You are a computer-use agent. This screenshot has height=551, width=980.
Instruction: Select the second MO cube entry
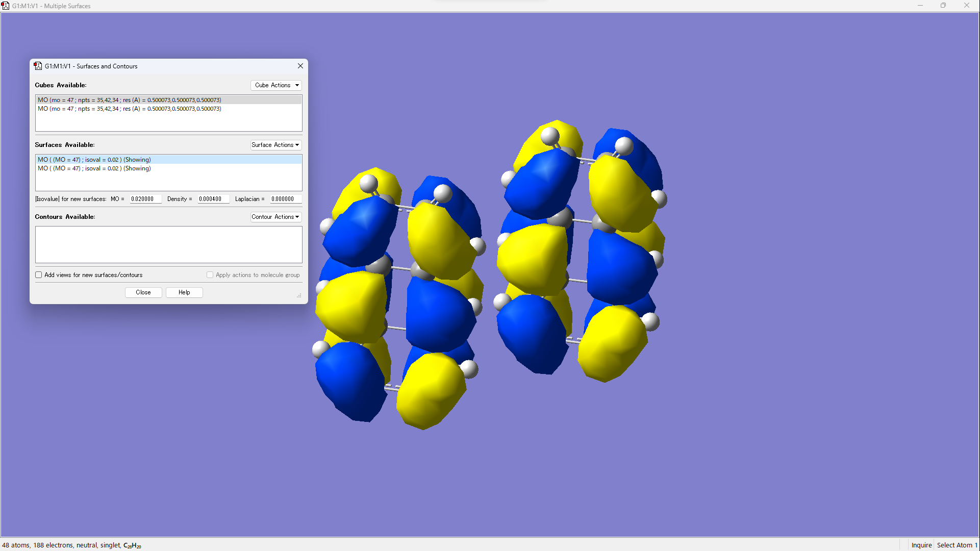point(130,109)
